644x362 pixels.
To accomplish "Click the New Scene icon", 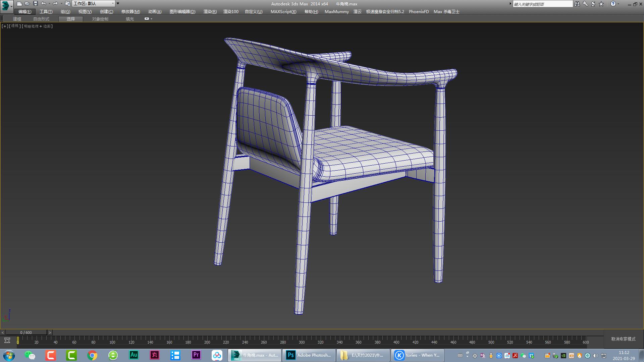I will (19, 4).
